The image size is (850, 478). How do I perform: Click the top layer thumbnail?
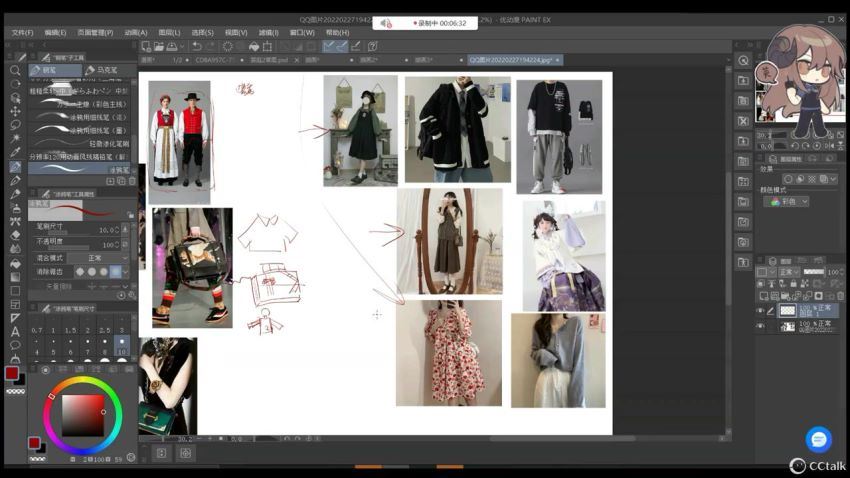click(787, 311)
